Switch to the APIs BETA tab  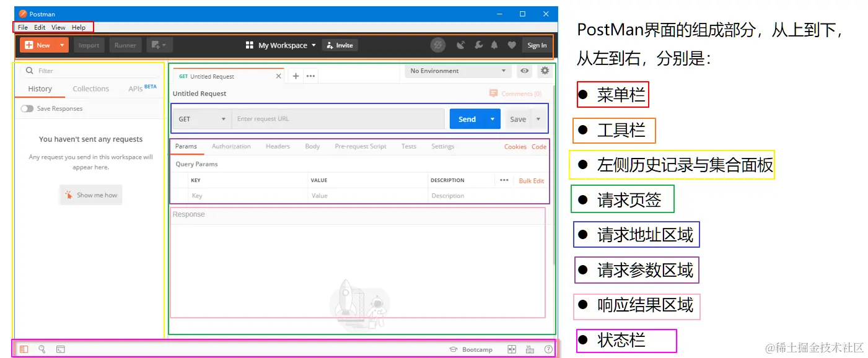pos(142,89)
